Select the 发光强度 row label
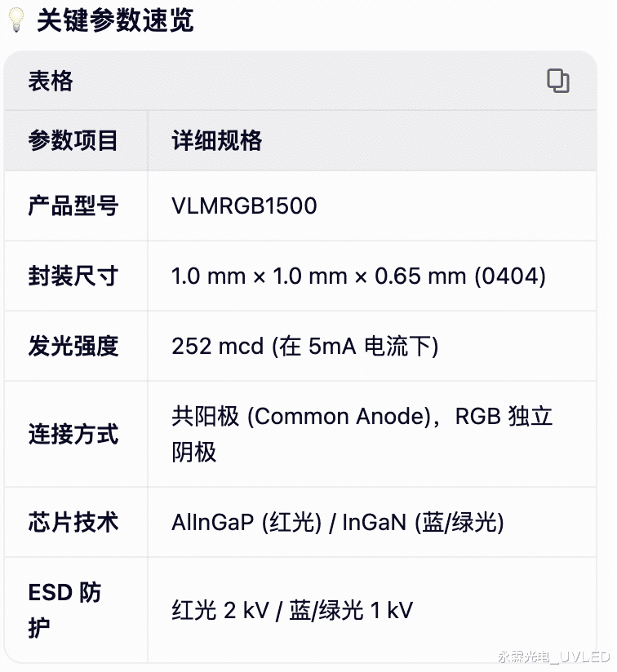This screenshot has height=672, width=617. 73,346
